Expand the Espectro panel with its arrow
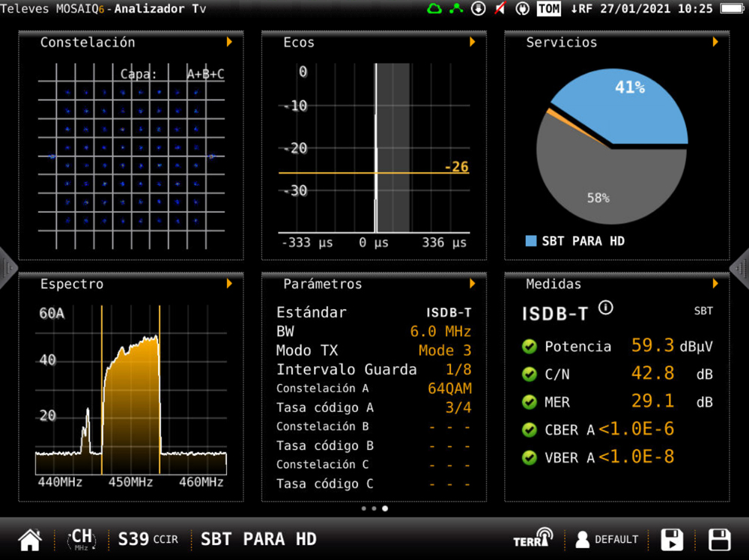 point(229,284)
